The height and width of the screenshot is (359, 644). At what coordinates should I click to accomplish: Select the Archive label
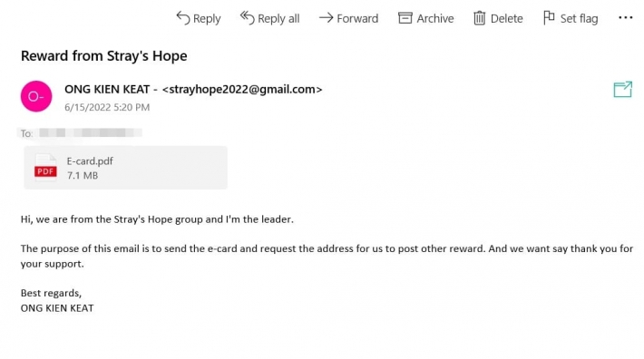pos(435,18)
